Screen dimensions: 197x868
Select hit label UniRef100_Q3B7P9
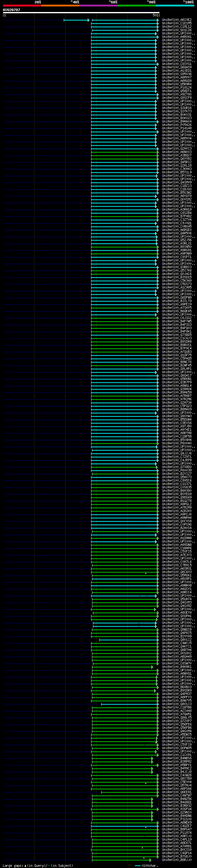[177, 382]
